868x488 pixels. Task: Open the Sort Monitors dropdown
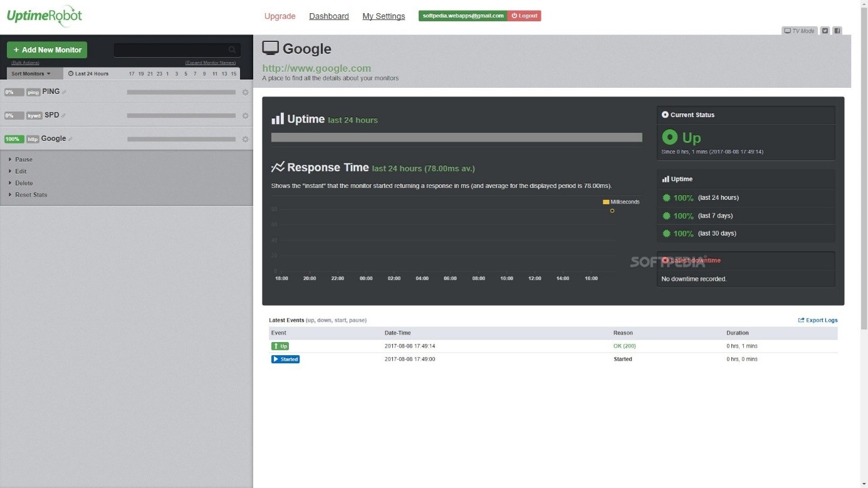coord(31,73)
